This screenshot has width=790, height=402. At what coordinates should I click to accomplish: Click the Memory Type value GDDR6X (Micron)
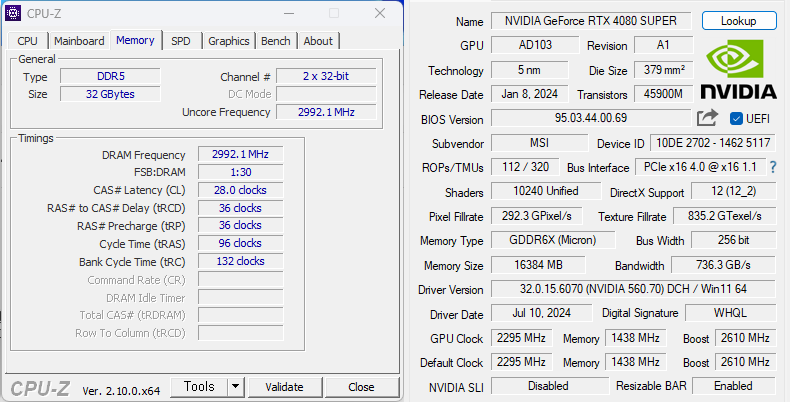click(x=553, y=240)
